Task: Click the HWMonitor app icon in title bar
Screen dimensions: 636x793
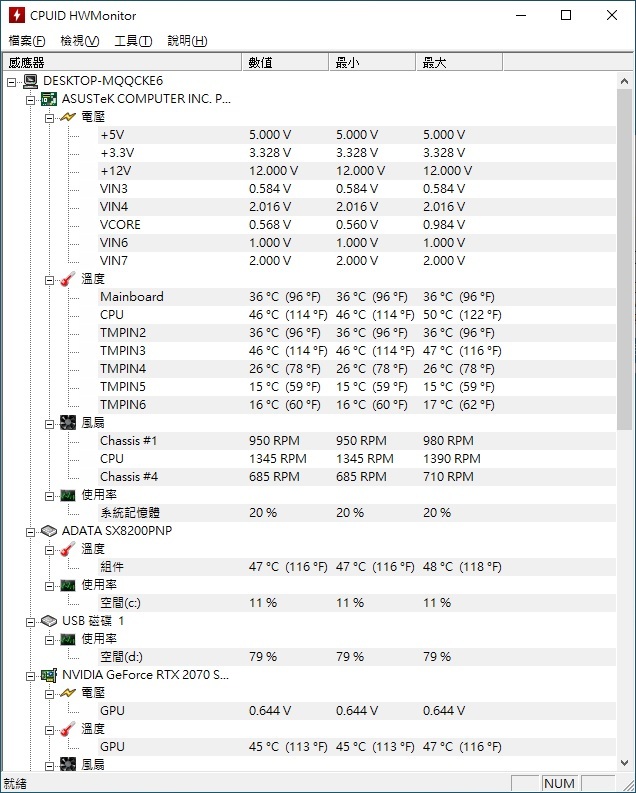Action: coord(17,15)
